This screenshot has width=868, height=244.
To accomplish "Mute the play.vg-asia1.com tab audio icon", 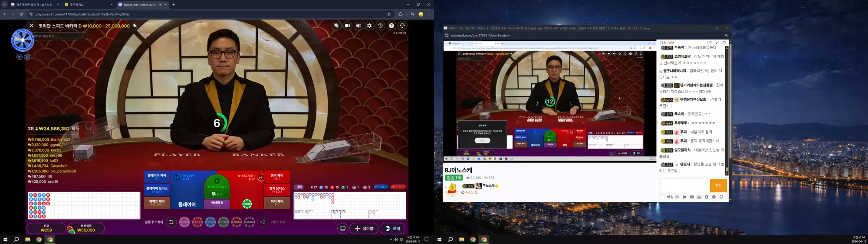I will (x=160, y=5).
